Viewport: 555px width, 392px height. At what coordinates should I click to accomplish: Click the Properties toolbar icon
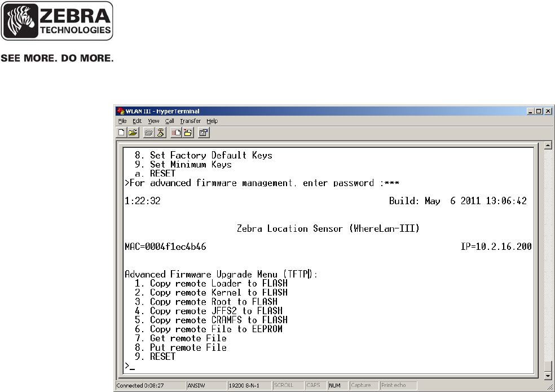pos(204,133)
